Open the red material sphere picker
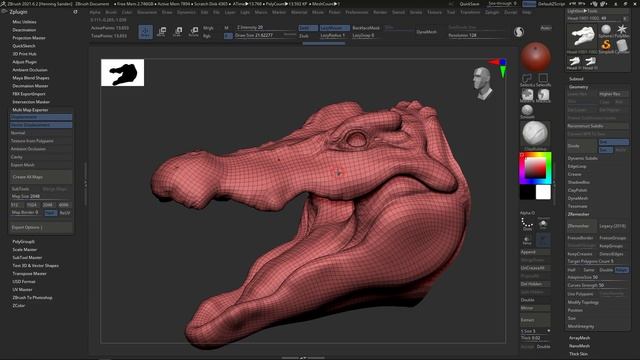The height and width of the screenshot is (360, 640). tap(536, 57)
